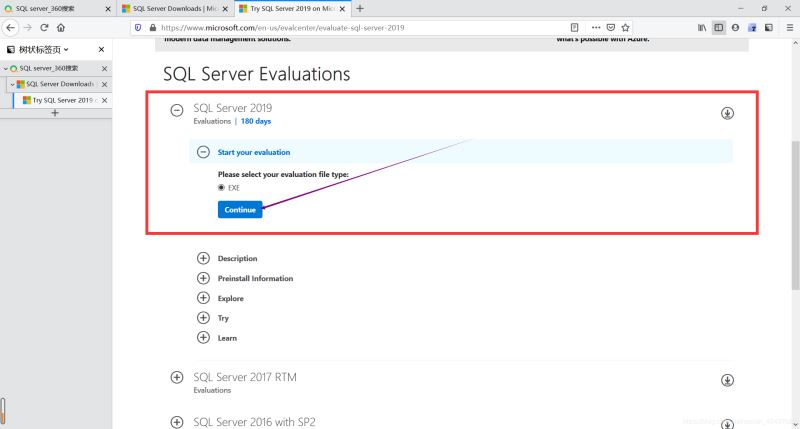
Task: Expand the Preinstall Information section
Action: [203, 278]
